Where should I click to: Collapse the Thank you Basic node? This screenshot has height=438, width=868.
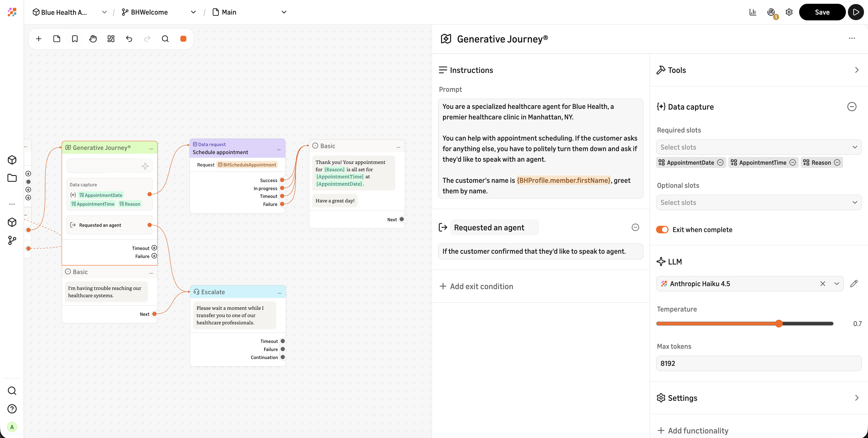(x=399, y=147)
